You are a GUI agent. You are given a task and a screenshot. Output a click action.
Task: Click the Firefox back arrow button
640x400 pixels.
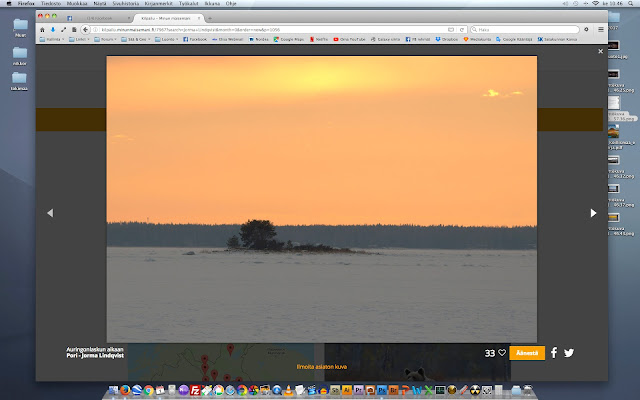(85, 29)
